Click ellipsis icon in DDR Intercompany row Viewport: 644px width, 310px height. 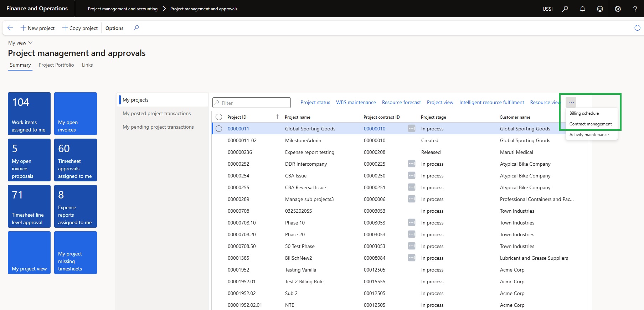(x=411, y=164)
